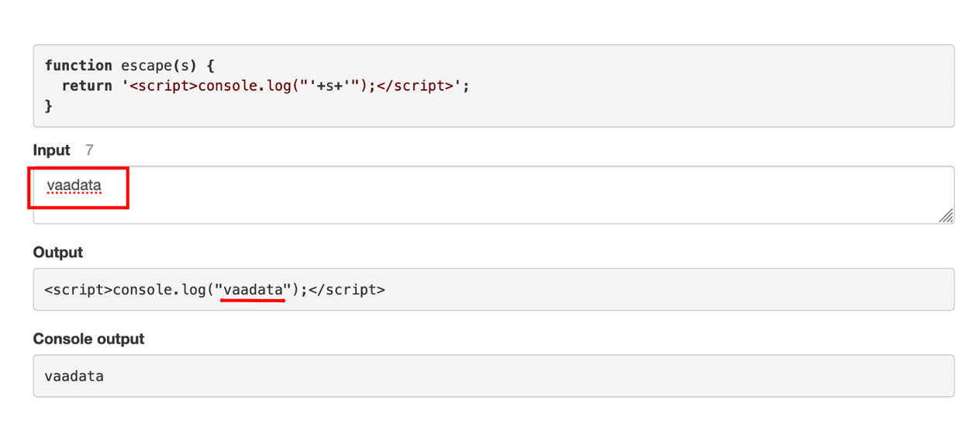Viewport: 980px width, 424px height.
Task: Click the character count 7 beside Input
Action: 89,150
